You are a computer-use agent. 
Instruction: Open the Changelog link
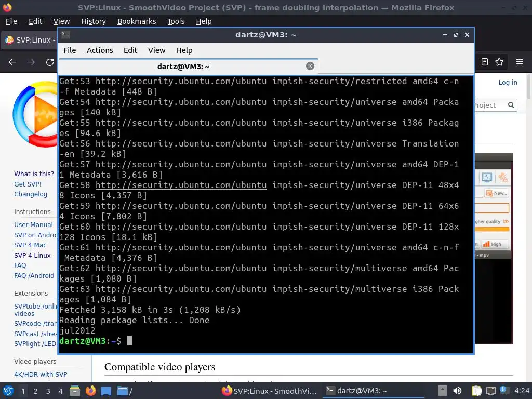31,194
